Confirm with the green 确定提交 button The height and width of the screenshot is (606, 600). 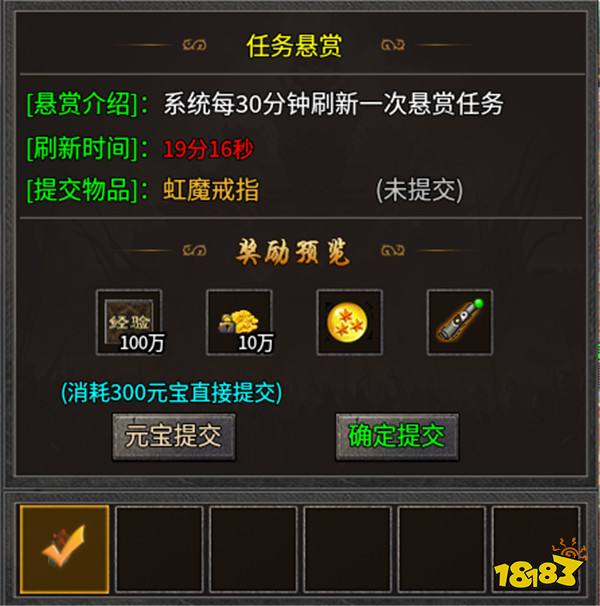click(397, 437)
